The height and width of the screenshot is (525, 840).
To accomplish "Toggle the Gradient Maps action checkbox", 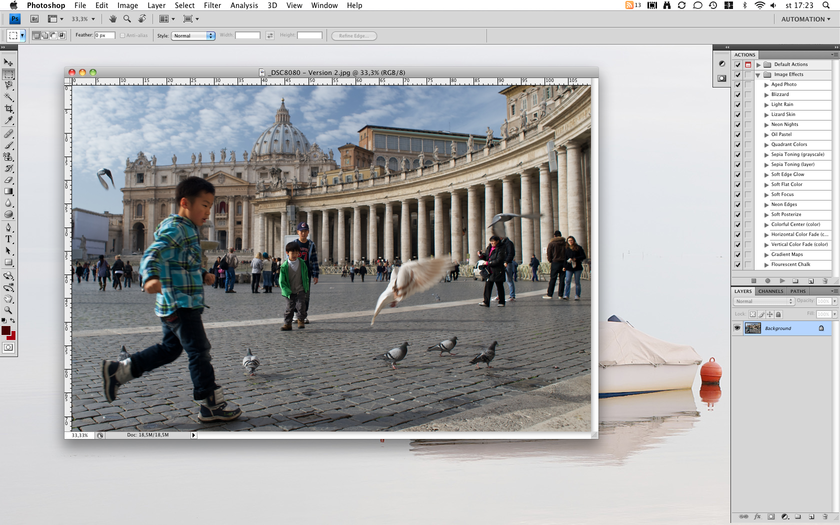I will (x=738, y=254).
